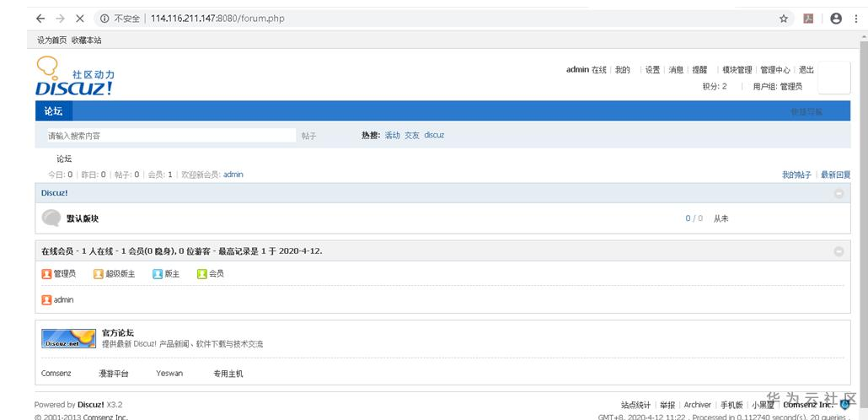Click the 漫游平台 friend link

[x=114, y=374]
